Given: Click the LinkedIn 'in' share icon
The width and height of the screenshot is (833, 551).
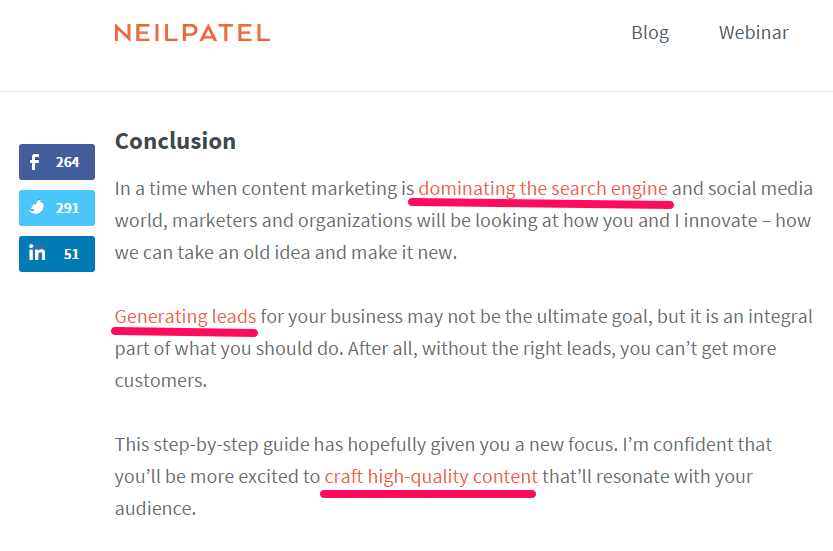Looking at the screenshot, I should (x=37, y=253).
